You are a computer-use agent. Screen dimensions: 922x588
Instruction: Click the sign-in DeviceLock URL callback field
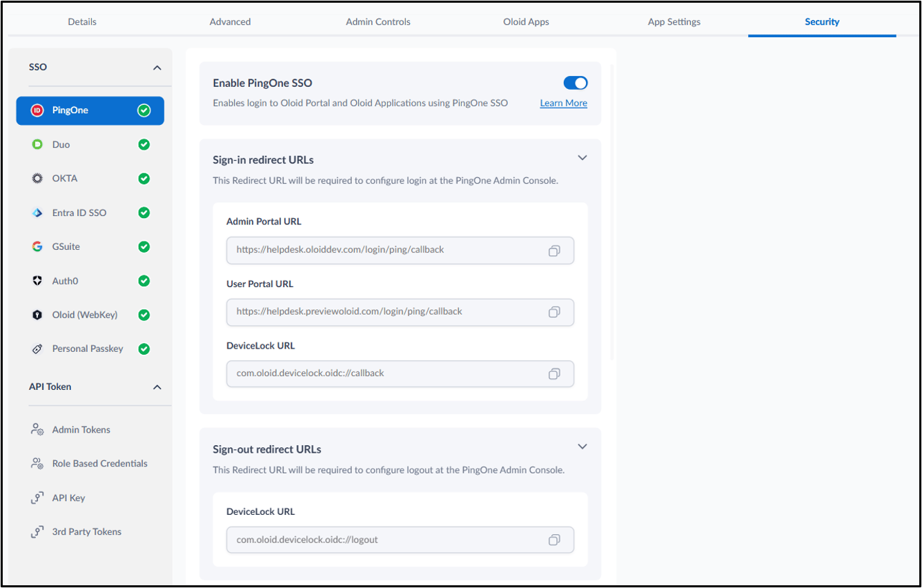click(400, 373)
